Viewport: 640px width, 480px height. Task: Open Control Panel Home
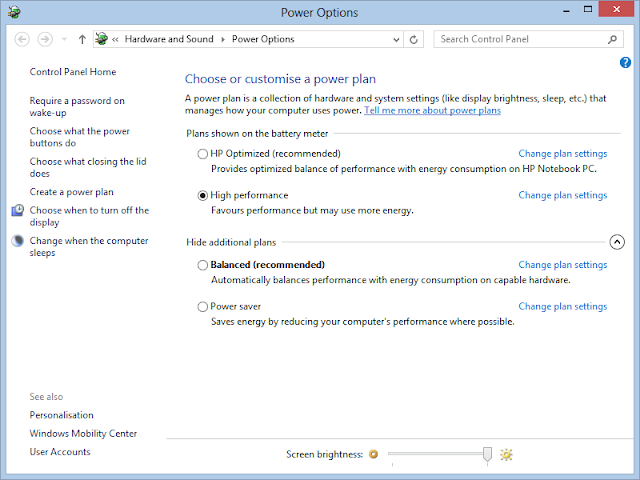tap(73, 72)
